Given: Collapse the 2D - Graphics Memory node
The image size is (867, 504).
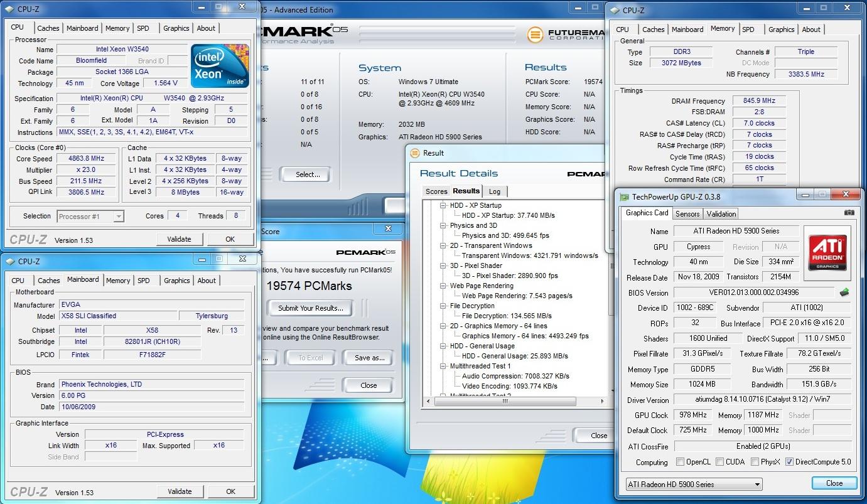Looking at the screenshot, I should click(443, 326).
